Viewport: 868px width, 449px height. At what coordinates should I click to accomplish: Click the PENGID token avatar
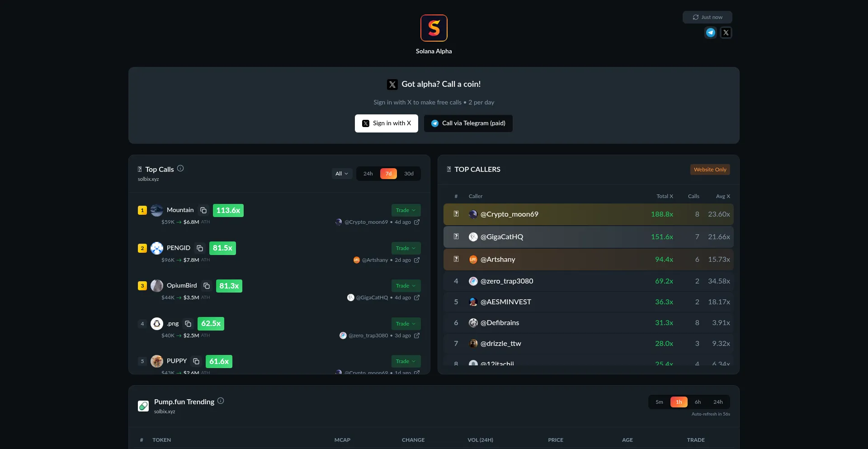157,248
